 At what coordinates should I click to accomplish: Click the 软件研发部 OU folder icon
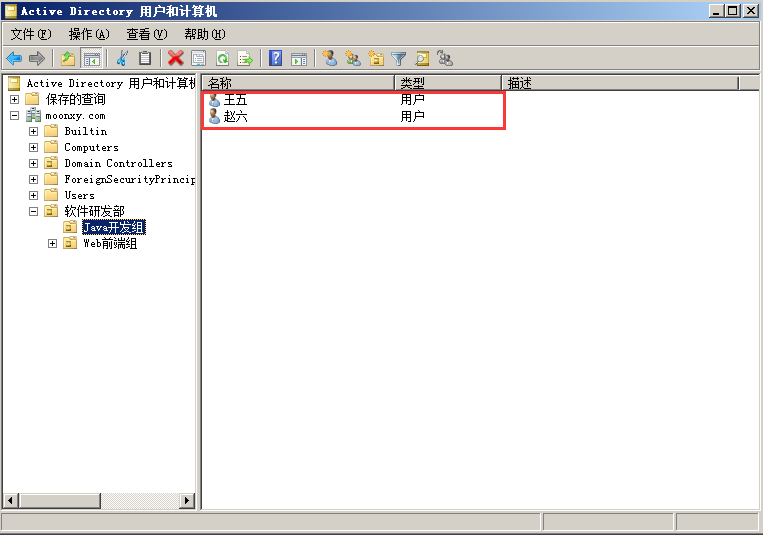pos(51,211)
